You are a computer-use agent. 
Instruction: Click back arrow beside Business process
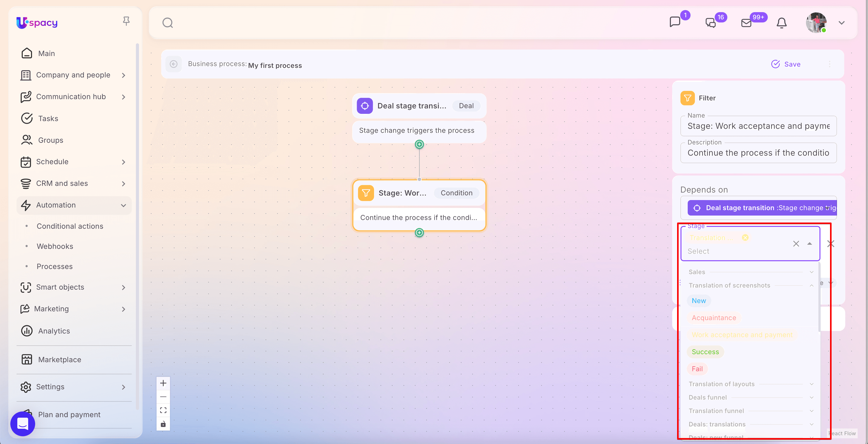[174, 64]
